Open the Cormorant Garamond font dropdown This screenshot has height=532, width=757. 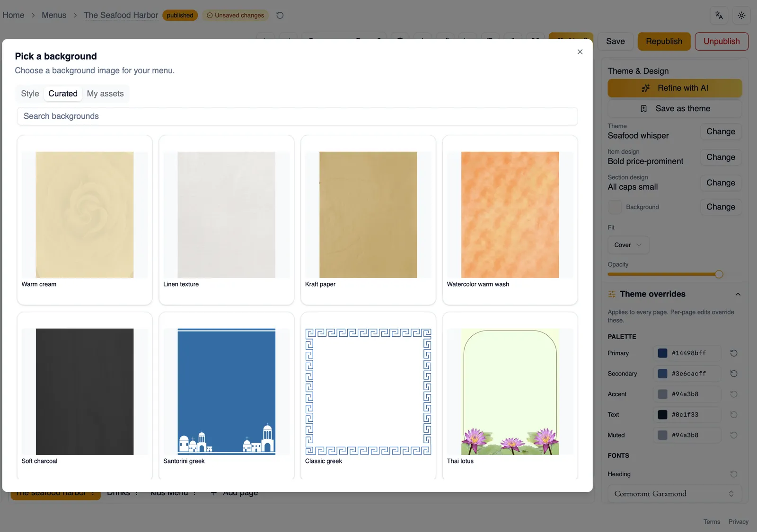click(675, 494)
